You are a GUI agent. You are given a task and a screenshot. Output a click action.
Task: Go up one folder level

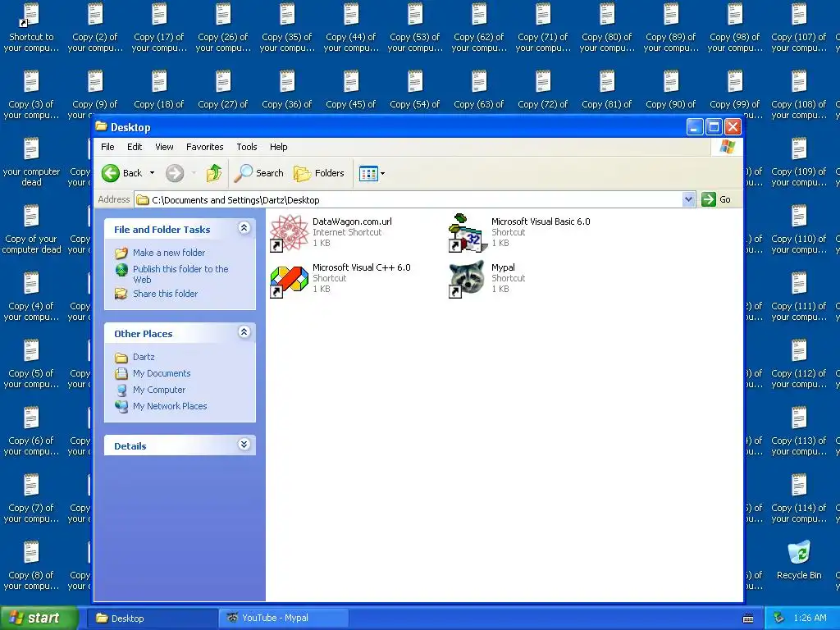coord(214,173)
